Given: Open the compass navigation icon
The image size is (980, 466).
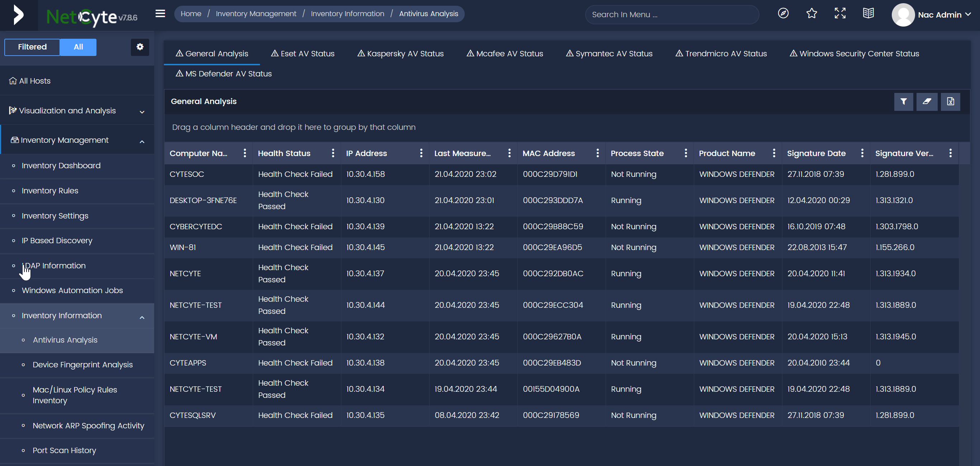Looking at the screenshot, I should 783,14.
